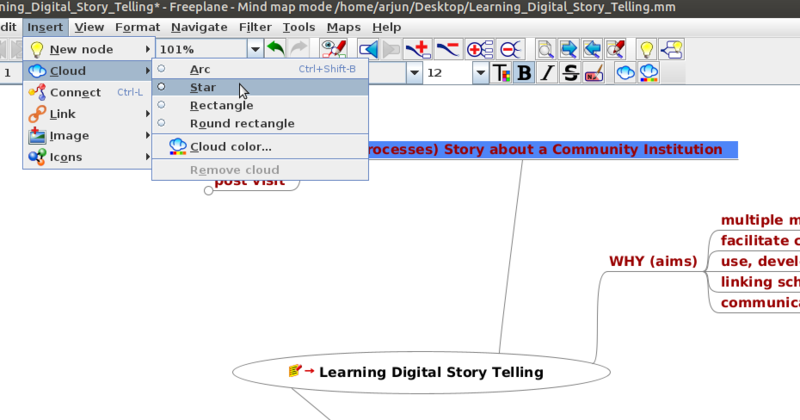Unfold all nodes icon
This screenshot has height=420, width=800.
click(x=480, y=50)
